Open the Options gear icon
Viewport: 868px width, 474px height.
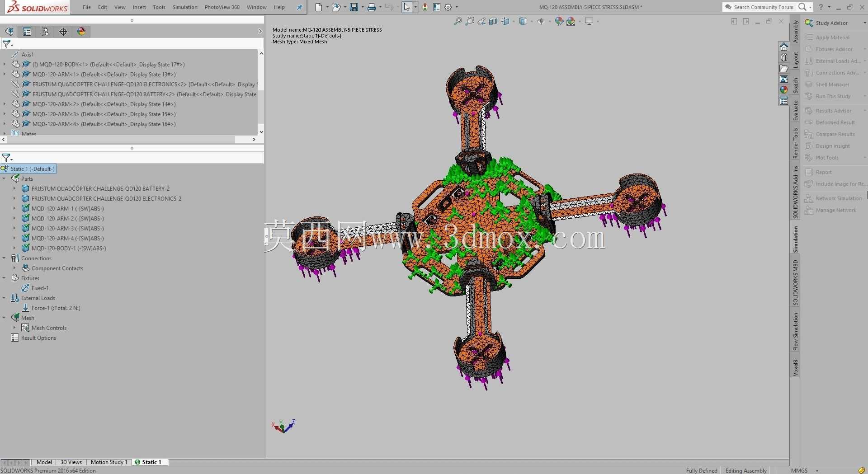coord(448,7)
